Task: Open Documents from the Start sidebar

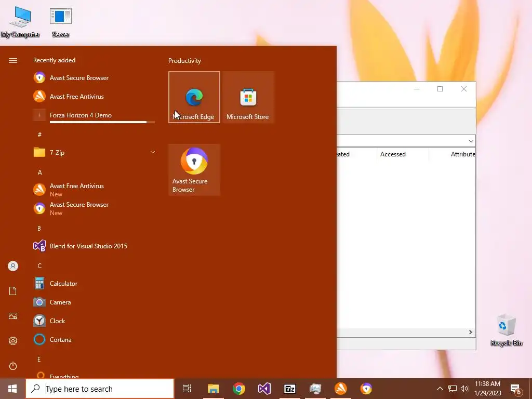Action: pos(13,291)
